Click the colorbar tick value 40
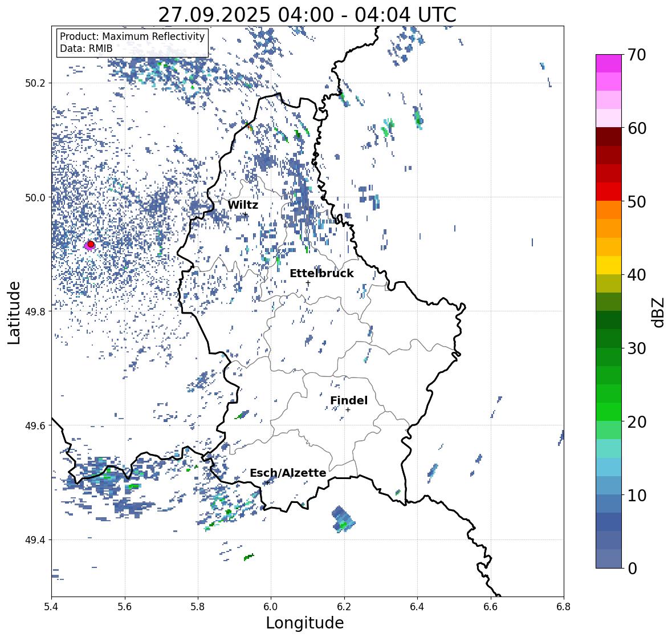Image resolution: width=672 pixels, height=637 pixels. coord(637,275)
